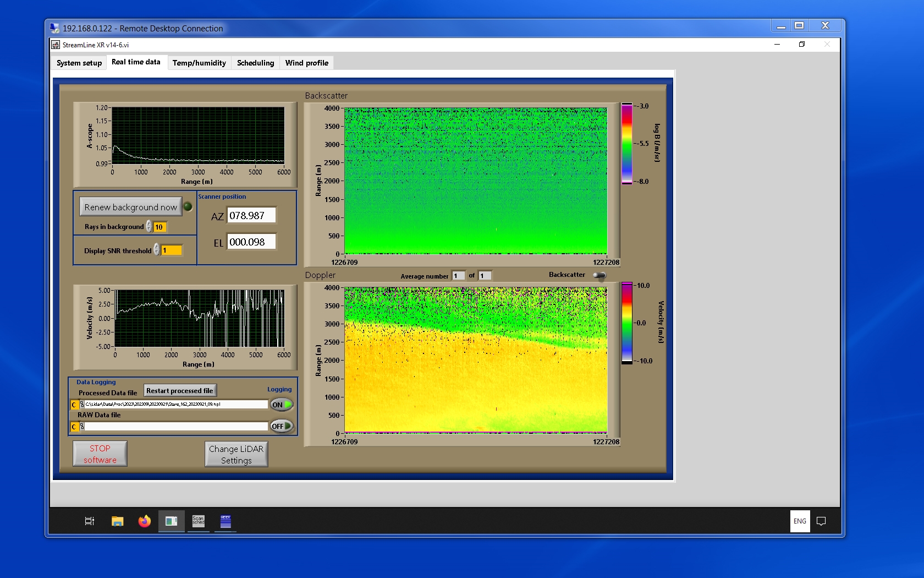924x578 pixels.
Task: Open the Scan scheduler taskbar app
Action: [198, 521]
